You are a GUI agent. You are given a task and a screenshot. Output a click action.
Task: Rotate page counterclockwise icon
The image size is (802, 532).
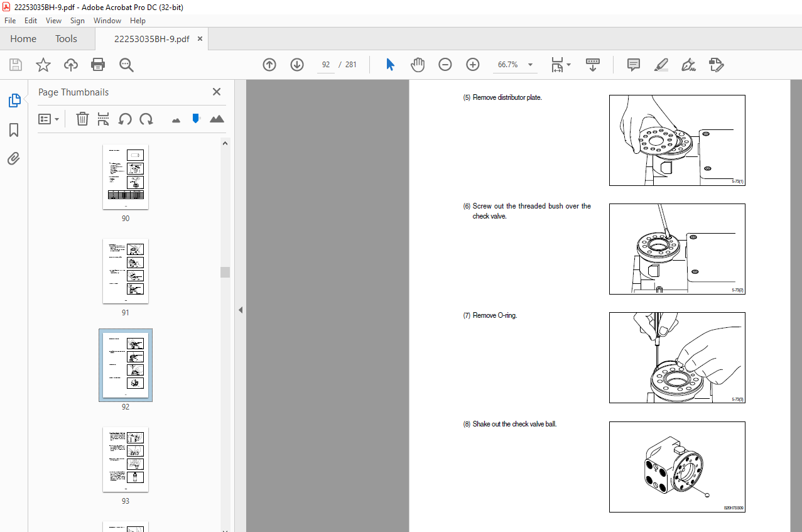click(125, 119)
